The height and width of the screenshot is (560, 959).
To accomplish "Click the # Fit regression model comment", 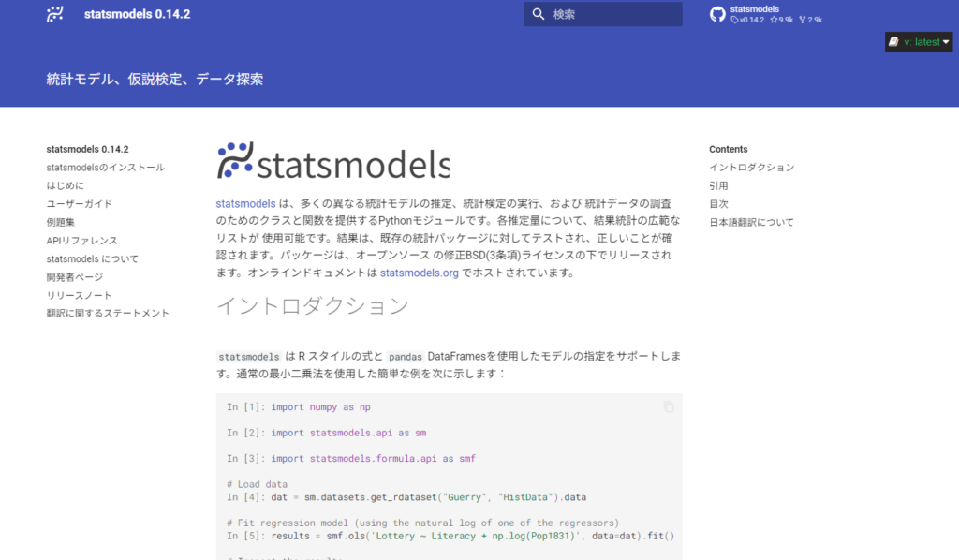I will [x=422, y=523].
